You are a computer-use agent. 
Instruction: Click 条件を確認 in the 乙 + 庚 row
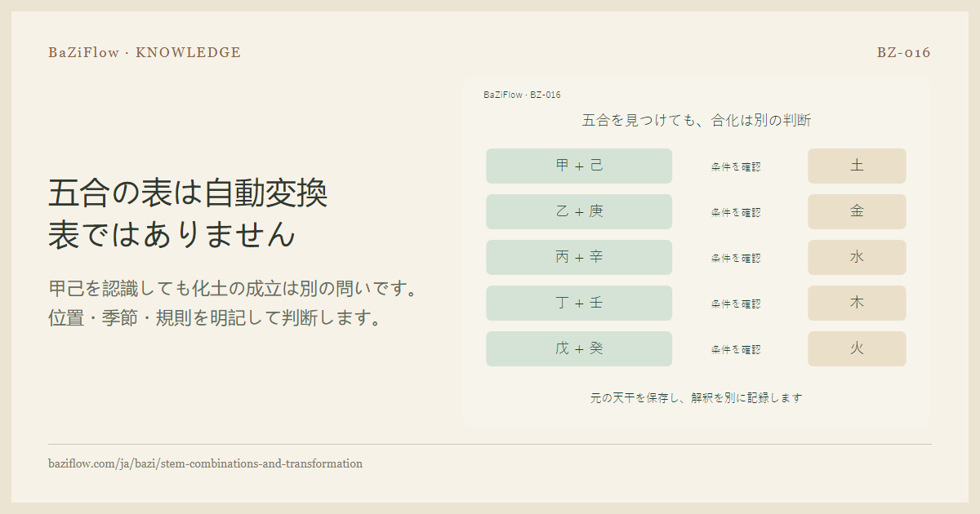(x=736, y=212)
